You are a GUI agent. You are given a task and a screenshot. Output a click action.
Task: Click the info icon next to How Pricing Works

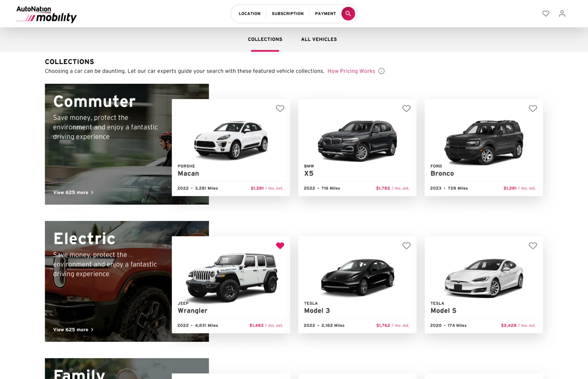(382, 71)
